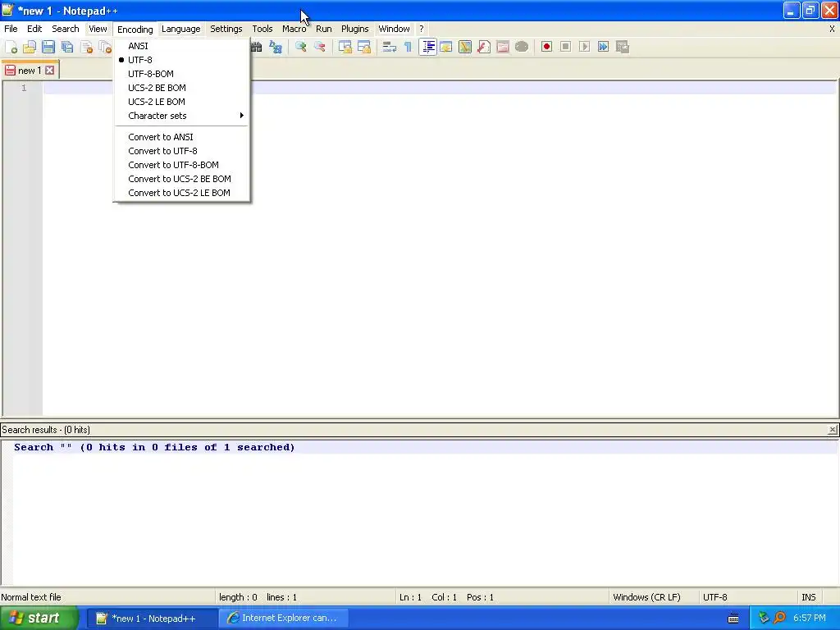Close the open Encoding menu
The width and height of the screenshot is (840, 630).
pos(135,30)
